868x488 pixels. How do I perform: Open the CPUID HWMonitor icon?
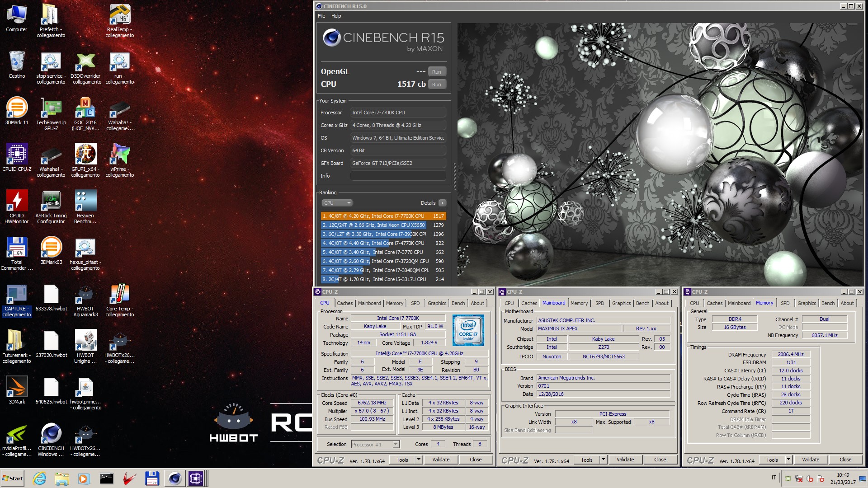pyautogui.click(x=17, y=207)
